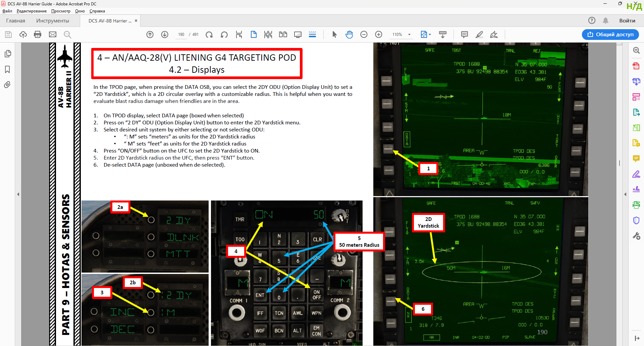
Task: Open the attachments paperclip panel
Action: [x=7, y=85]
